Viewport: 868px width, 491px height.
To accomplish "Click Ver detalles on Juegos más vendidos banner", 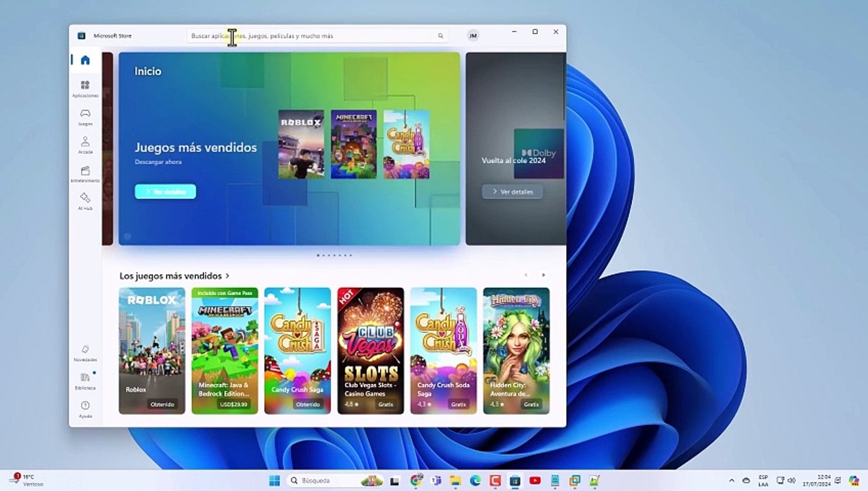I will (165, 192).
